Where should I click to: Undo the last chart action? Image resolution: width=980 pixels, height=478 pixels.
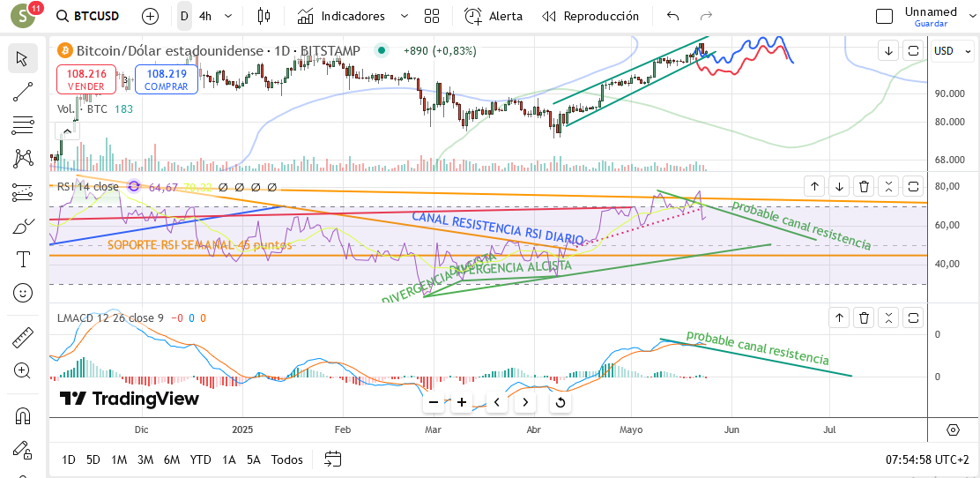coord(673,16)
